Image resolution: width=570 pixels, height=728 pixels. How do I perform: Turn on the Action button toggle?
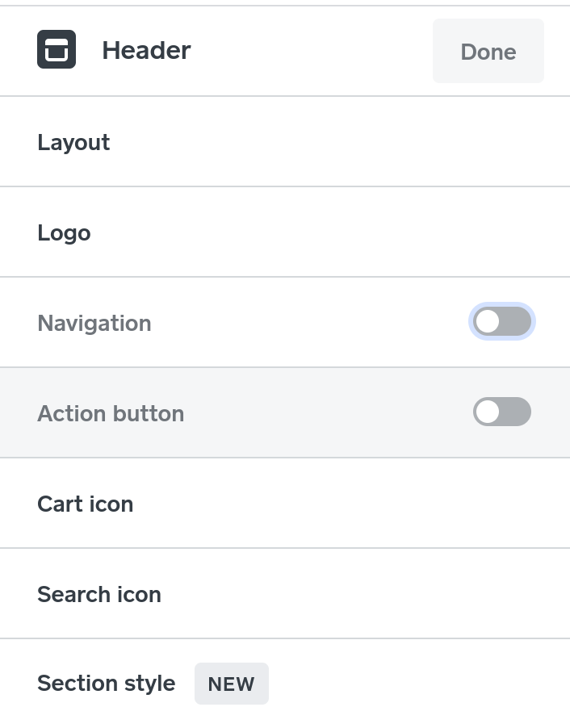[x=502, y=412]
